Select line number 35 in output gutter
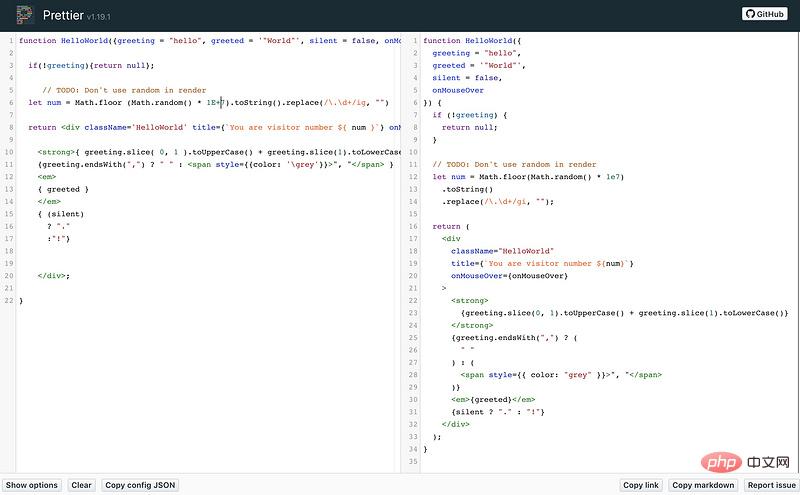800x495 pixels. [412, 461]
